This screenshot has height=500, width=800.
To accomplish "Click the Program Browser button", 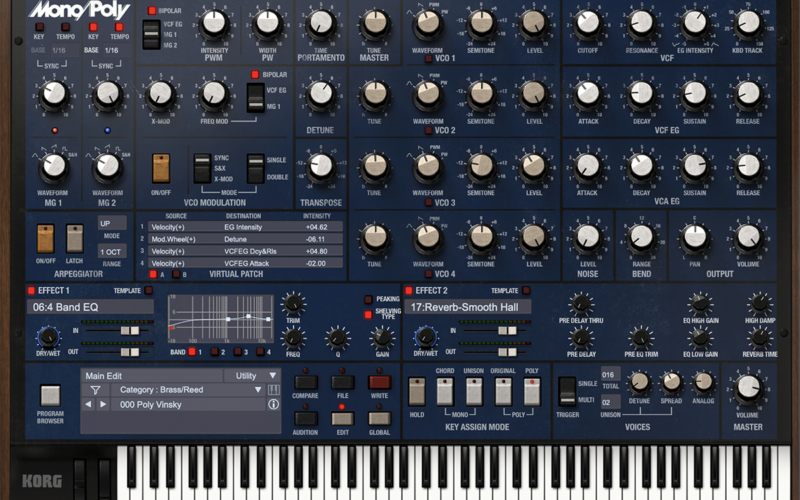I will coord(50,395).
